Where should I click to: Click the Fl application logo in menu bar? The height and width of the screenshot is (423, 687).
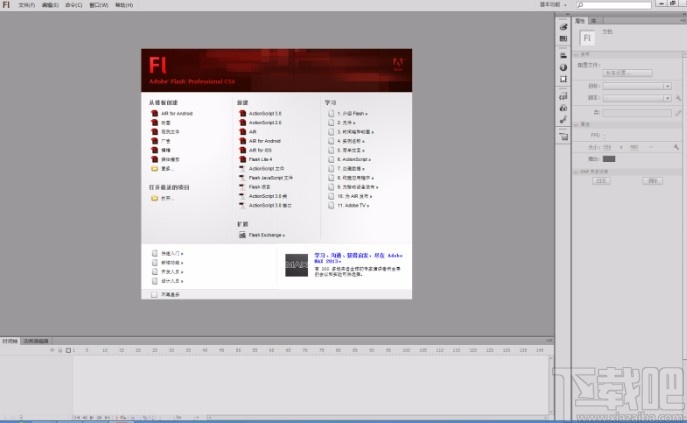(6, 5)
